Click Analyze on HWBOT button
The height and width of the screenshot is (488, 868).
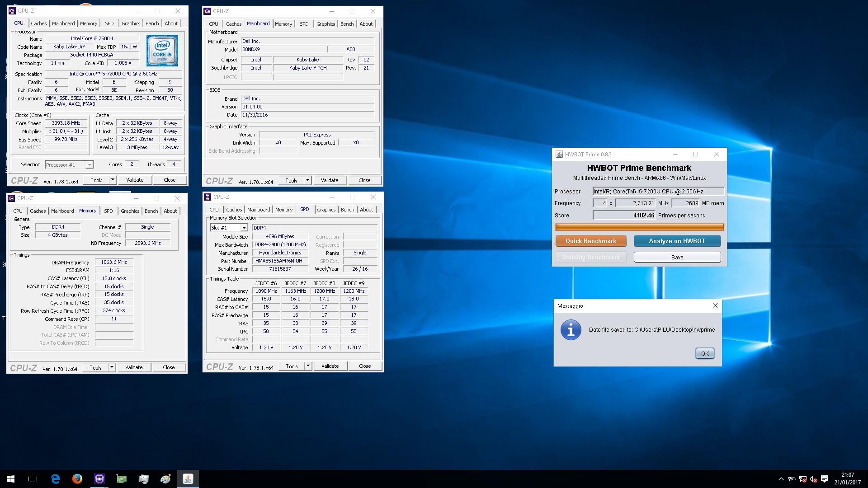point(677,241)
